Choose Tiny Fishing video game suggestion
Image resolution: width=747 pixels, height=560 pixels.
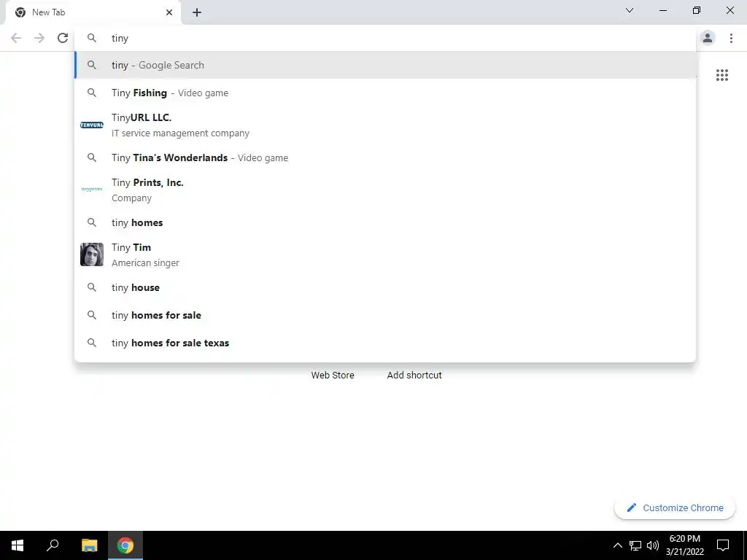click(386, 93)
